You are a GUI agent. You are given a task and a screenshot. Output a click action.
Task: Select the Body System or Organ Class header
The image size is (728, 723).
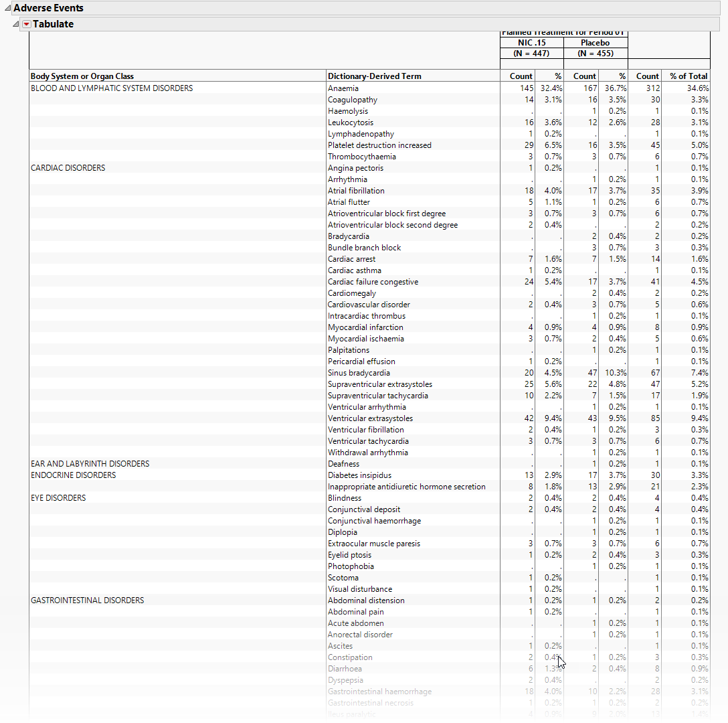(x=82, y=76)
